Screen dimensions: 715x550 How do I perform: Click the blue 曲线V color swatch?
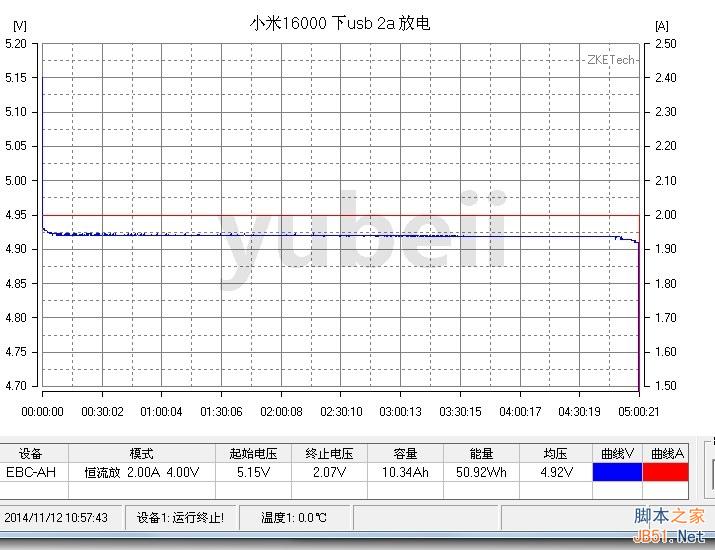(x=617, y=472)
